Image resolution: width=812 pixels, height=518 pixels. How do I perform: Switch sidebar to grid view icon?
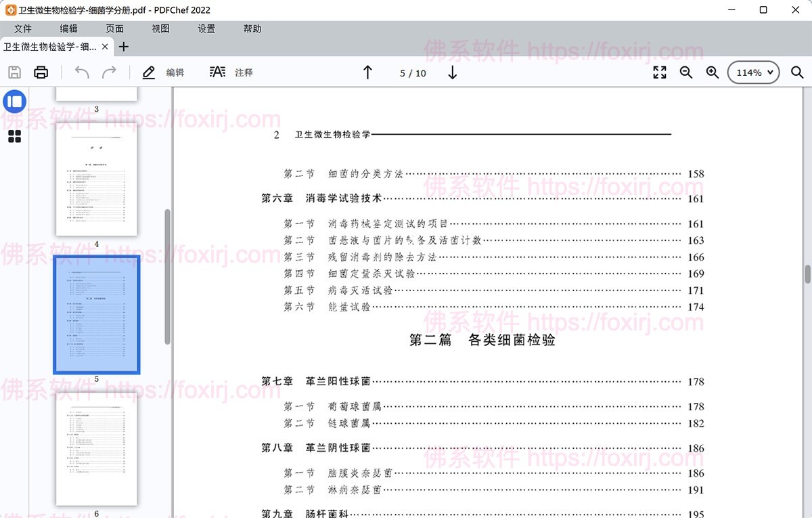coord(14,137)
